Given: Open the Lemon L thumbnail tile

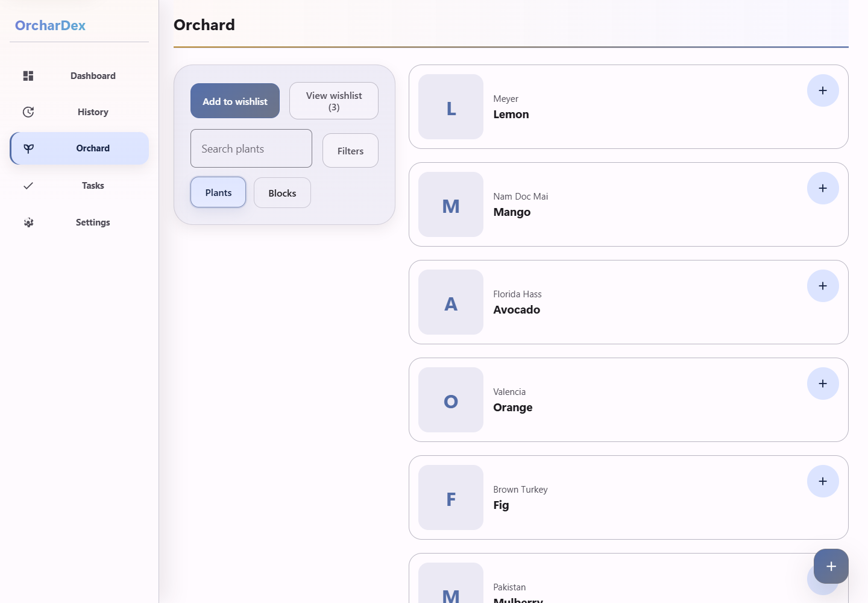Looking at the screenshot, I should [x=451, y=107].
